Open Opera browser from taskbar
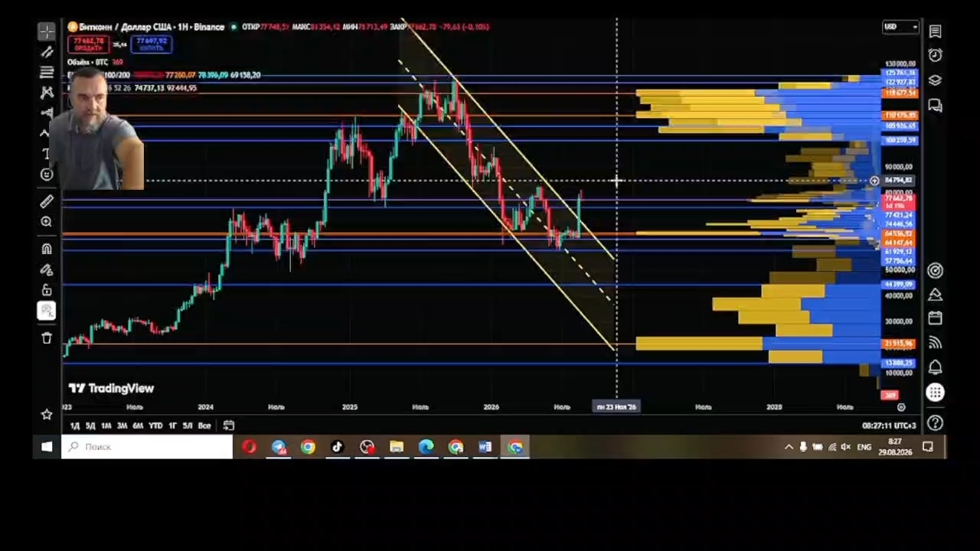The image size is (980, 551). pos(249,447)
